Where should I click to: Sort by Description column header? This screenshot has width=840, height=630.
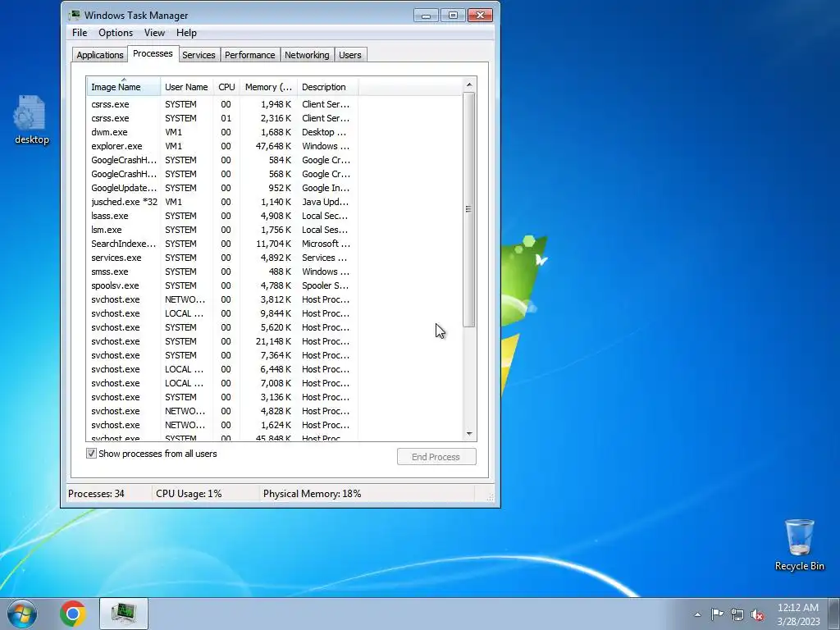[327, 87]
